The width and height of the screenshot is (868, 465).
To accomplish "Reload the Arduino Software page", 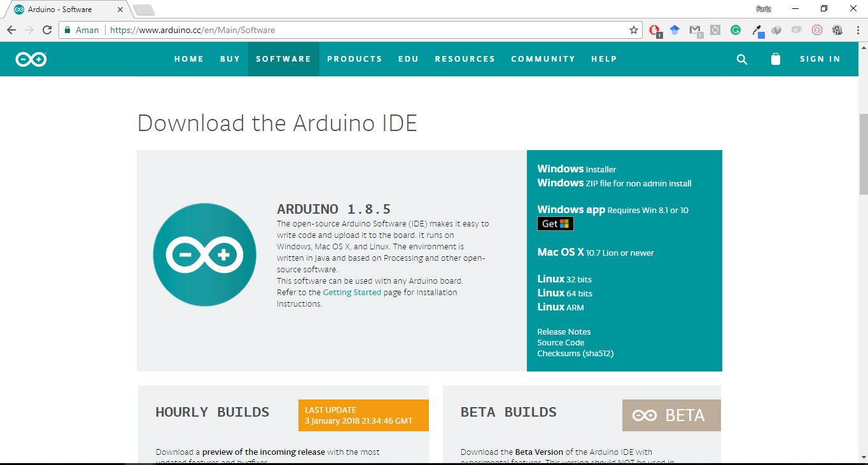I will point(46,30).
